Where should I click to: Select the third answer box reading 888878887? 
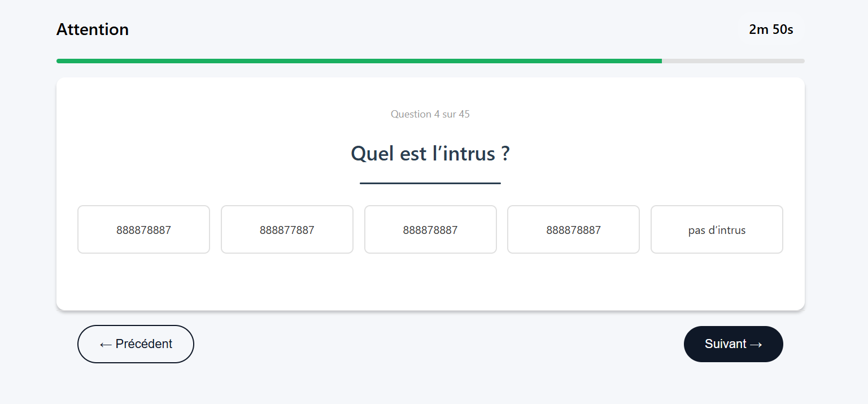(x=430, y=229)
